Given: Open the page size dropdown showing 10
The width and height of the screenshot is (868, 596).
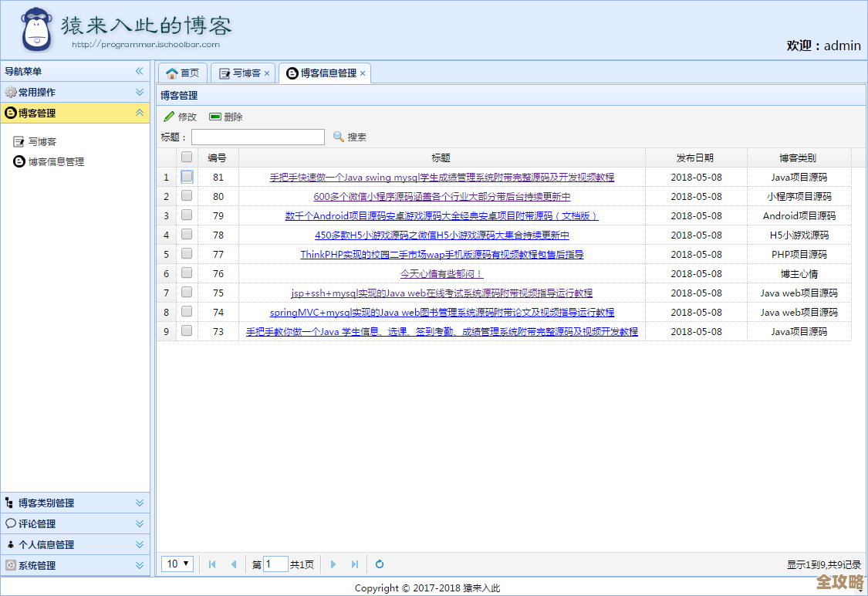Looking at the screenshot, I should tap(177, 564).
